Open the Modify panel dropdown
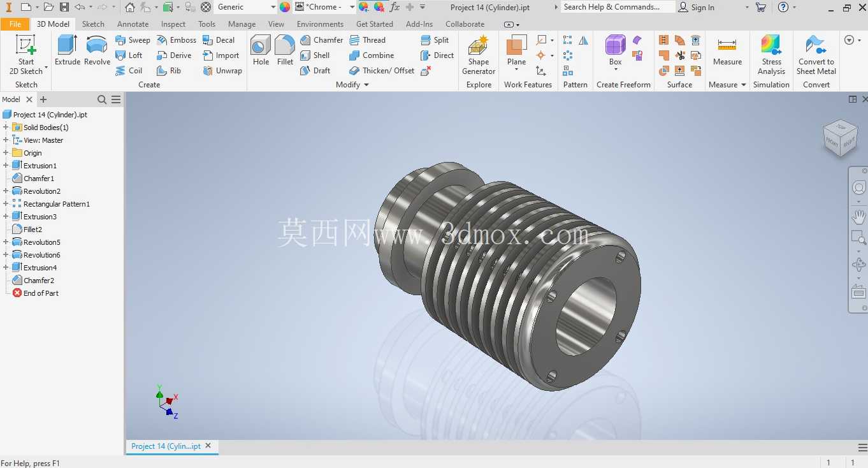Screen dimensions: 868x468 point(352,85)
